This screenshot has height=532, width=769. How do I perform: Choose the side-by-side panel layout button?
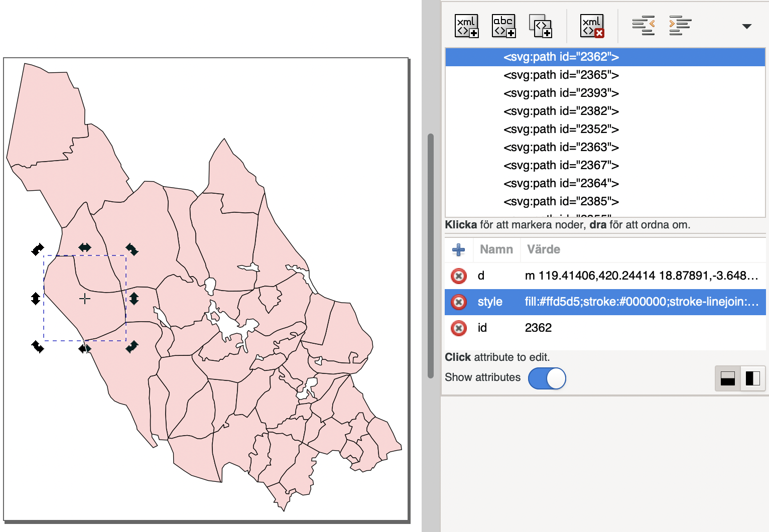(x=752, y=378)
